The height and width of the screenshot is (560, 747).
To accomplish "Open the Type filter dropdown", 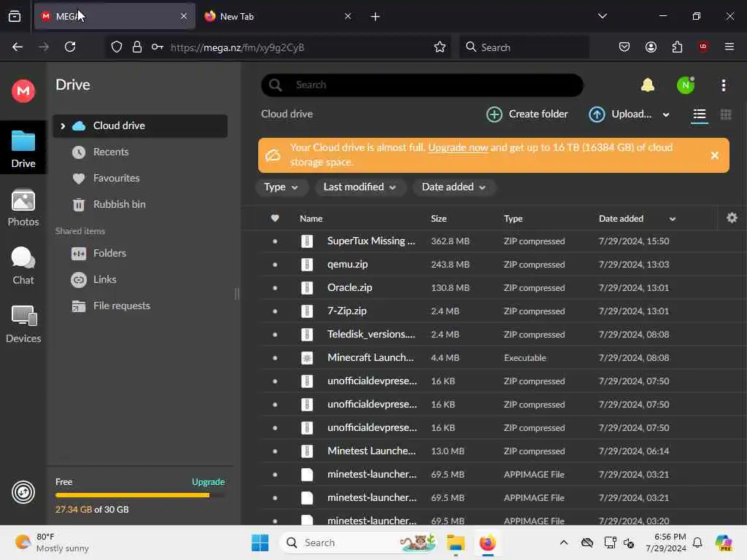I will click(x=281, y=187).
